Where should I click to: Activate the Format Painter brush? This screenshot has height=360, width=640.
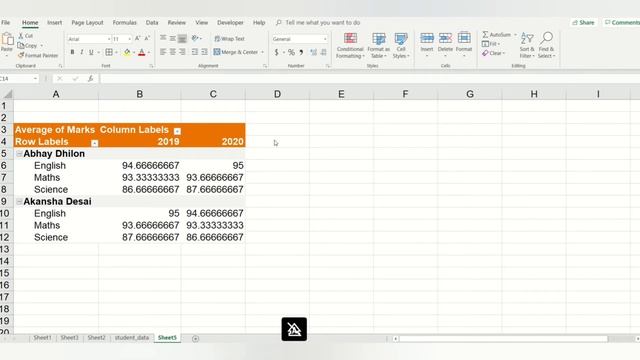(21, 55)
